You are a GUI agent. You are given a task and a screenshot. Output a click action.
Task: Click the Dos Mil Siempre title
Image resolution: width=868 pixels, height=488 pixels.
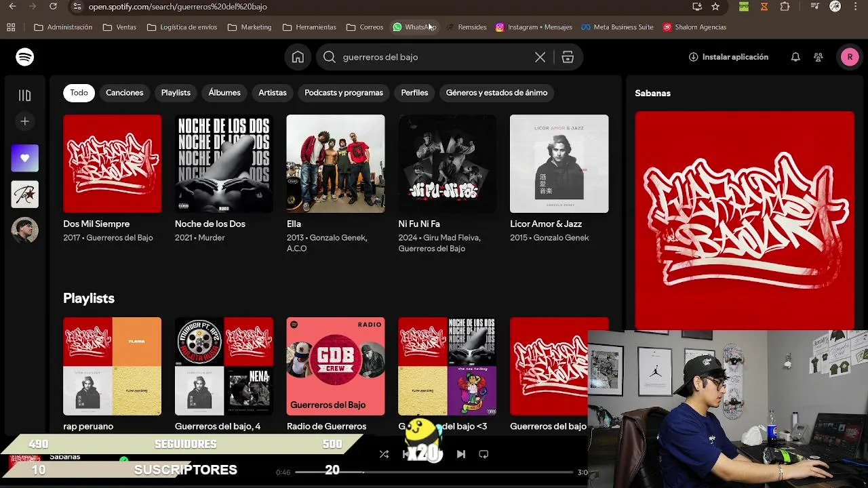[x=96, y=224]
